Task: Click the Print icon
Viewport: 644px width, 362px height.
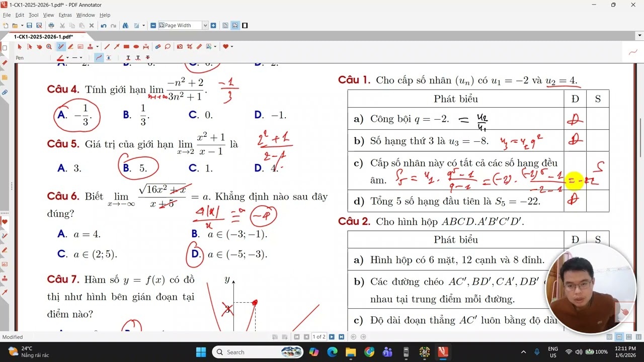Action: click(51, 25)
